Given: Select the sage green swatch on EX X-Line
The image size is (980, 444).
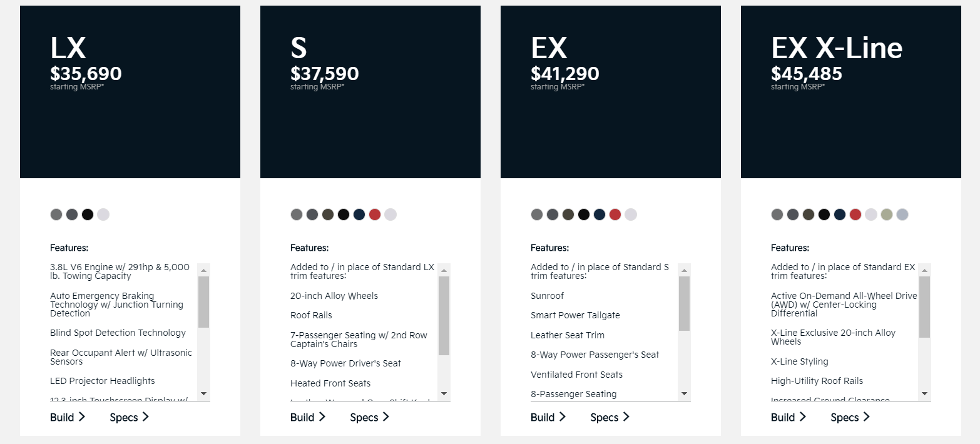Looking at the screenshot, I should pos(887,214).
